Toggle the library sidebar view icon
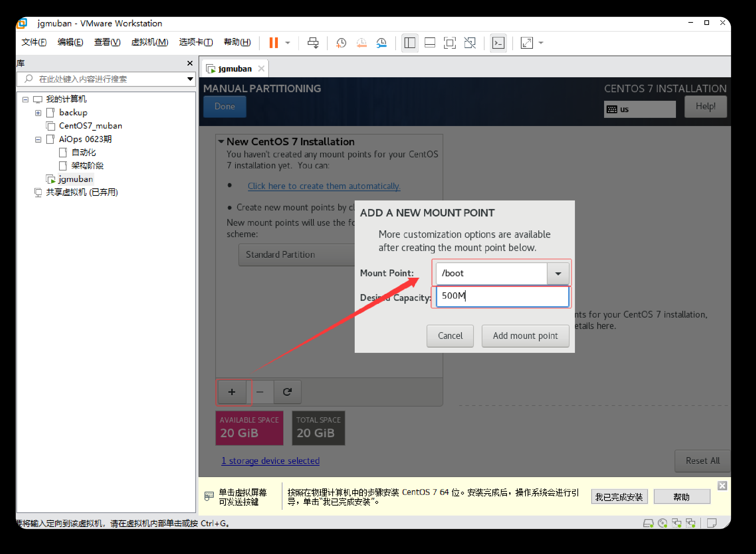 (409, 43)
